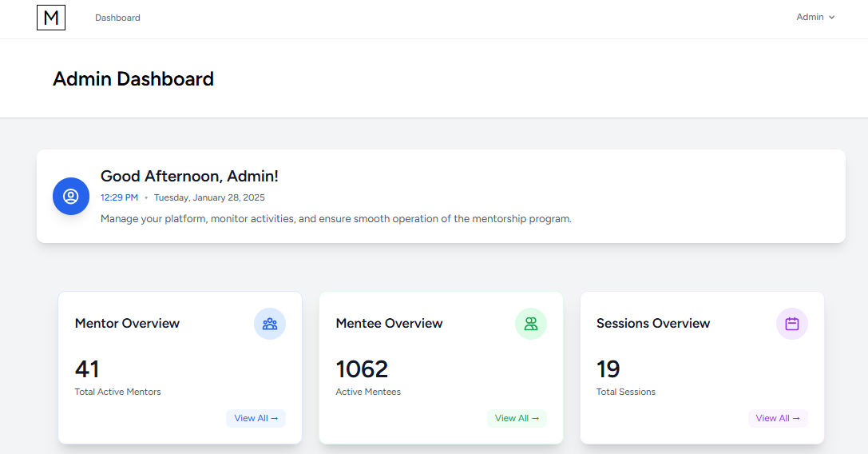Viewport: 868px width, 454px height.
Task: Click the total sessions number 19
Action: click(x=608, y=368)
